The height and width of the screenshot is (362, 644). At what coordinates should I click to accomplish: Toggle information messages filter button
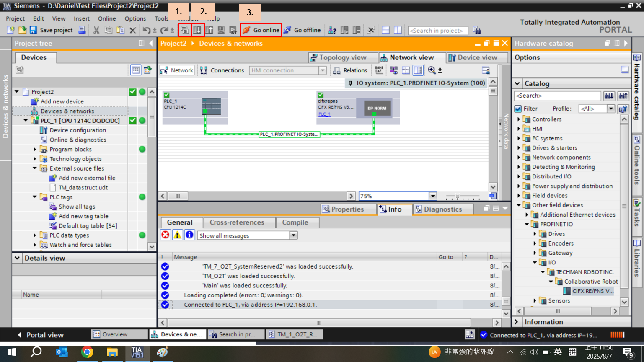[x=189, y=235]
